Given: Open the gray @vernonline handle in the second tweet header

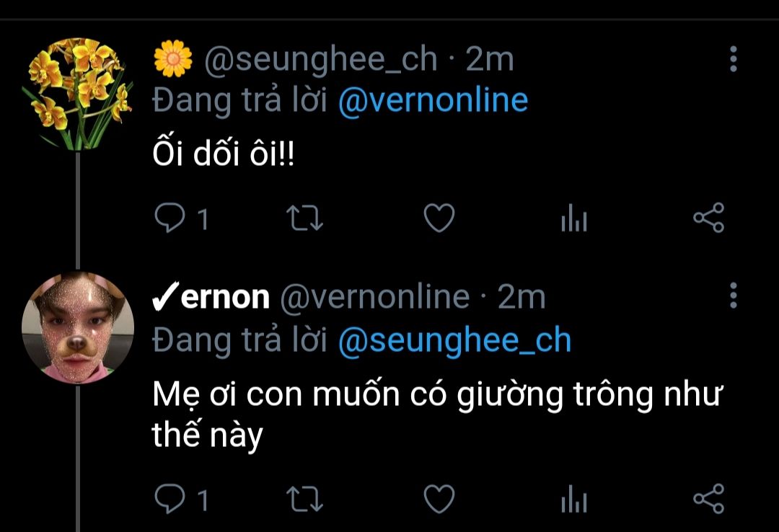Looking at the screenshot, I should click(x=374, y=297).
